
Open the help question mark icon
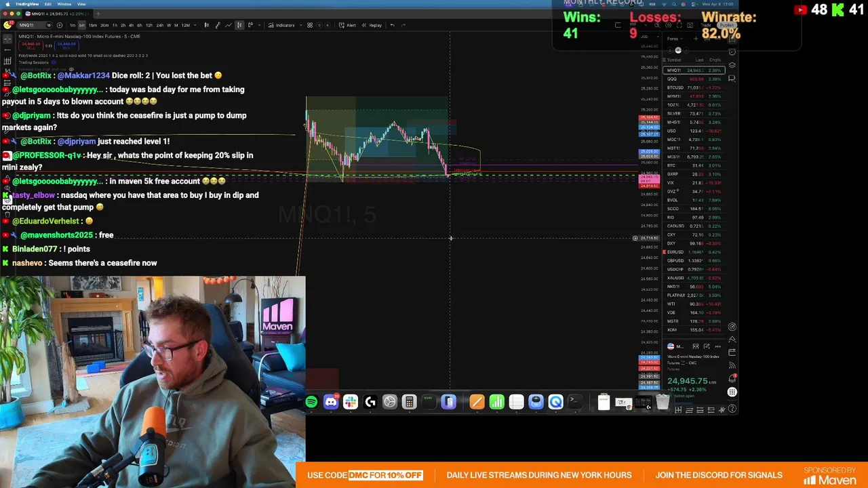coord(732,409)
